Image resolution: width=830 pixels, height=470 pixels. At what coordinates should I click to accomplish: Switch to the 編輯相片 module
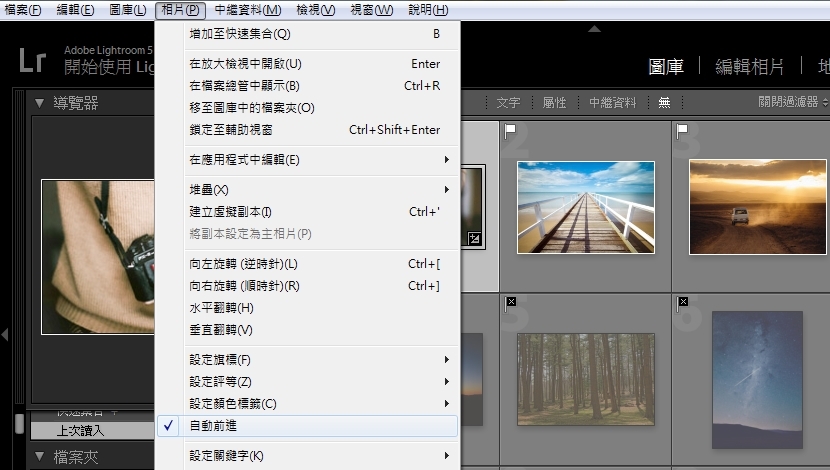tap(750, 67)
